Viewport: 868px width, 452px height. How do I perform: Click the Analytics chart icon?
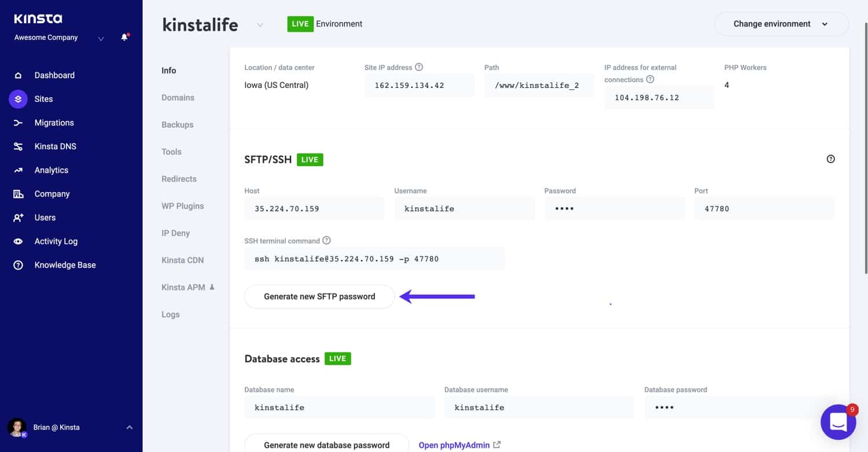[x=18, y=170]
